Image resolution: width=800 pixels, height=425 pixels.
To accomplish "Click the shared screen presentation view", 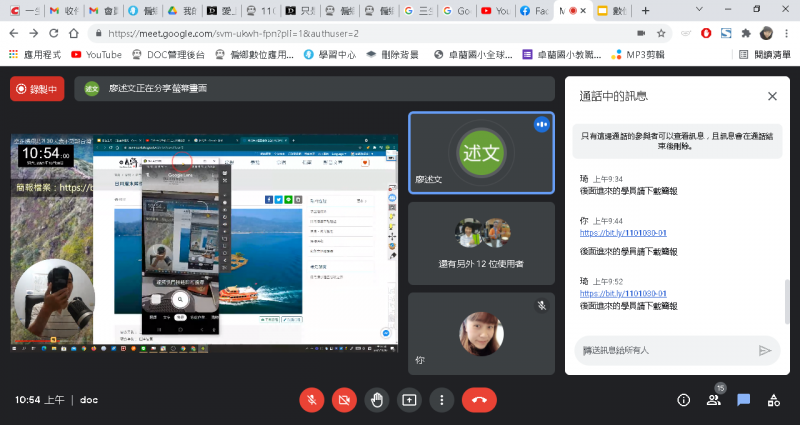I will coord(205,243).
